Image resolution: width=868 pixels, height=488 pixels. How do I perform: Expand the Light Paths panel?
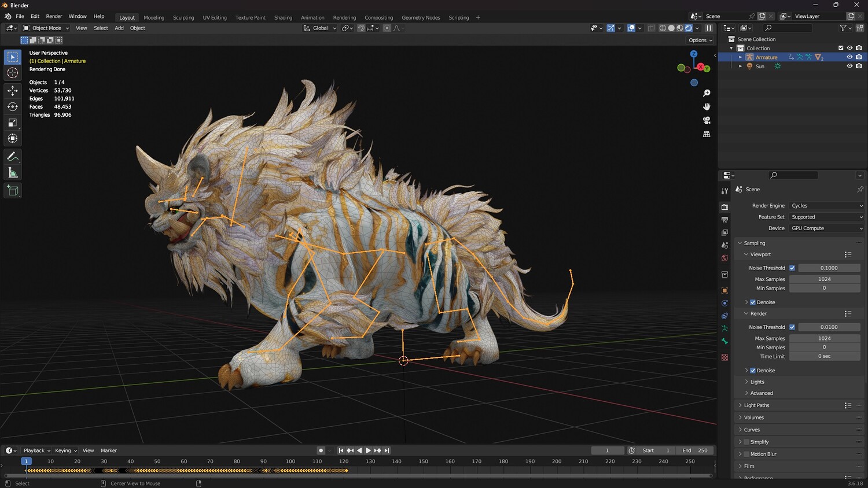[756, 405]
